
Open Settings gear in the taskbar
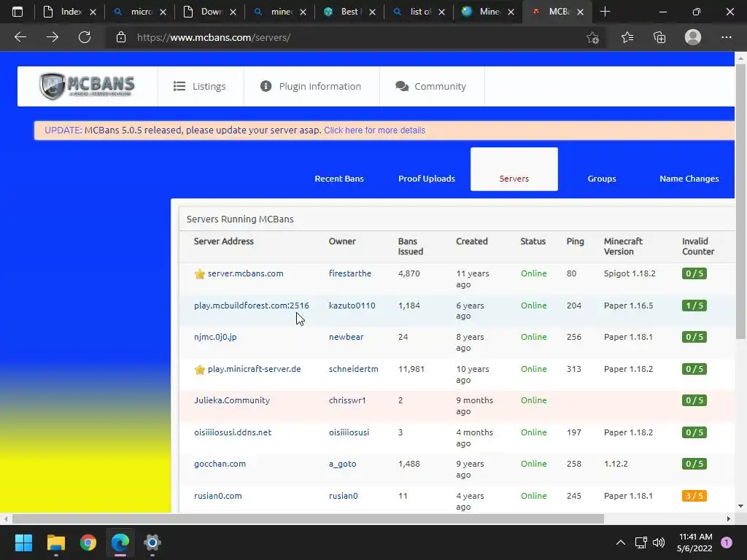pyautogui.click(x=152, y=542)
